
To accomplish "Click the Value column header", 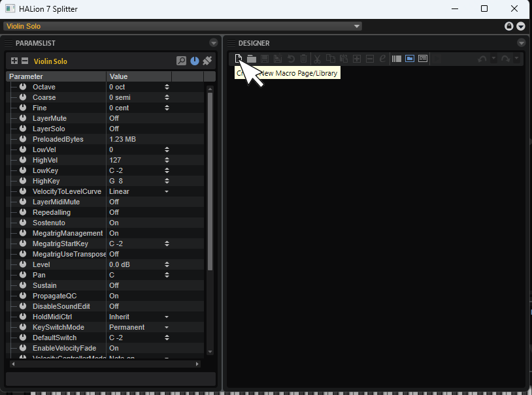I will click(139, 76).
